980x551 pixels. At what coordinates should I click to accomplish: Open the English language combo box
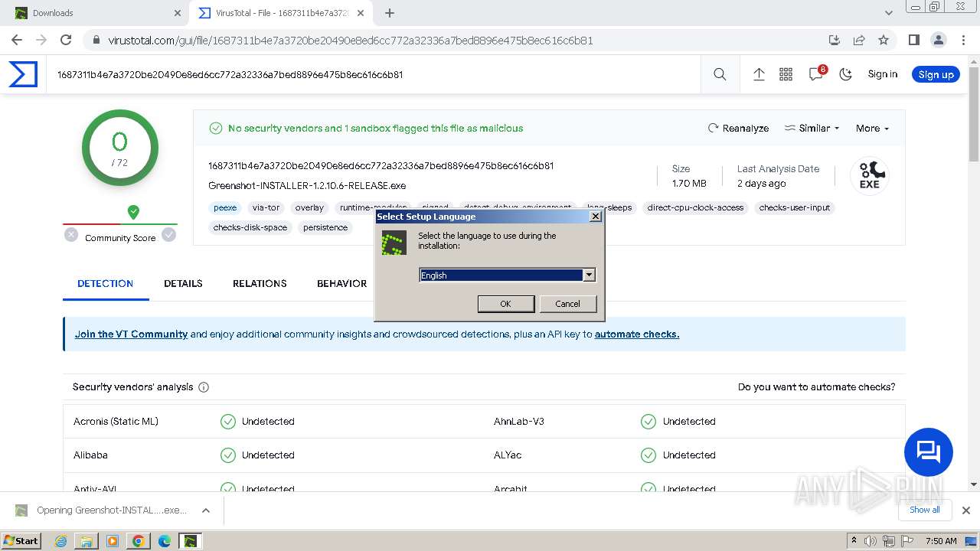507,275
